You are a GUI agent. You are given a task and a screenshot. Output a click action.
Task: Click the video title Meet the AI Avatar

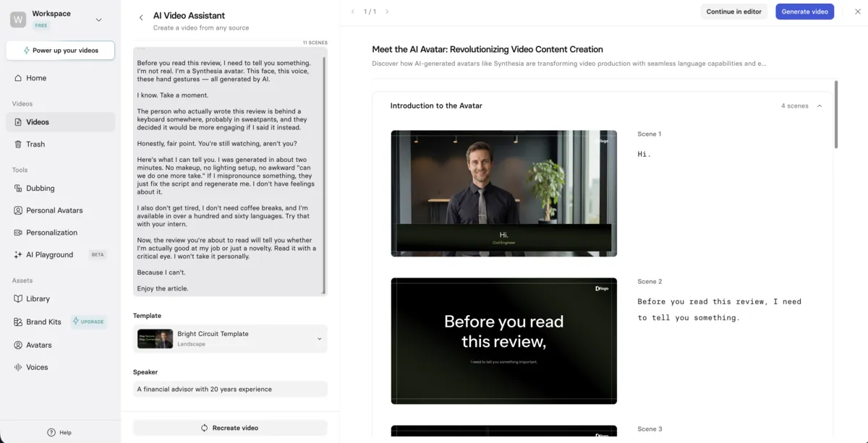tap(487, 49)
